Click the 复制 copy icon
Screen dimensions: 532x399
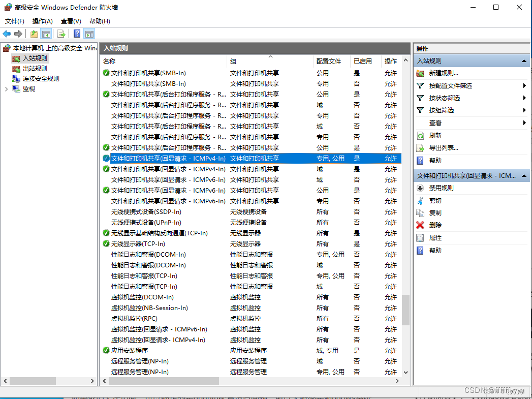(420, 213)
